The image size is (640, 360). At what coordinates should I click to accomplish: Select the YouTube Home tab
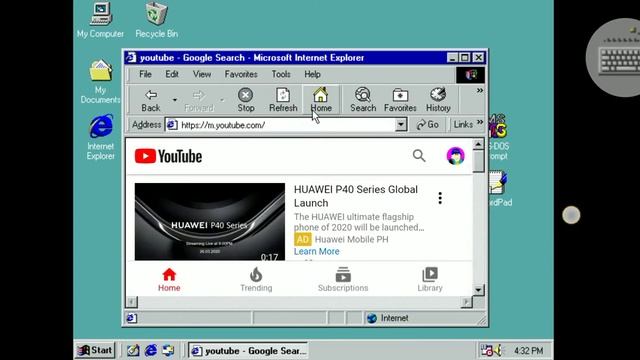tap(169, 280)
